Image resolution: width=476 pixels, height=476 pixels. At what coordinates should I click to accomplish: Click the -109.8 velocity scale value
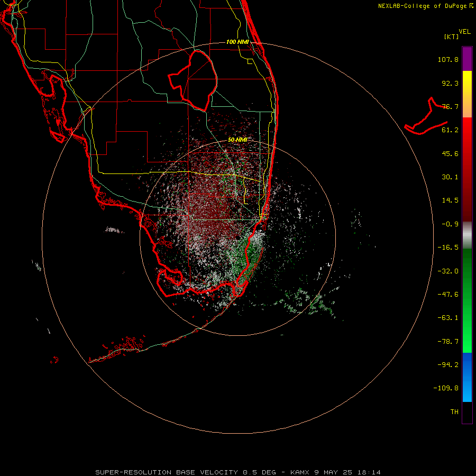click(x=446, y=388)
